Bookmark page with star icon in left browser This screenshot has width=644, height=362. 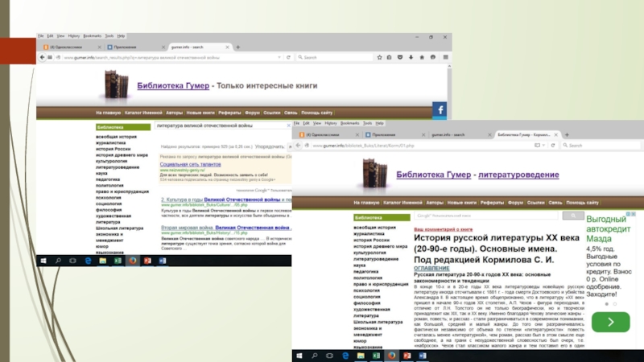click(x=379, y=57)
